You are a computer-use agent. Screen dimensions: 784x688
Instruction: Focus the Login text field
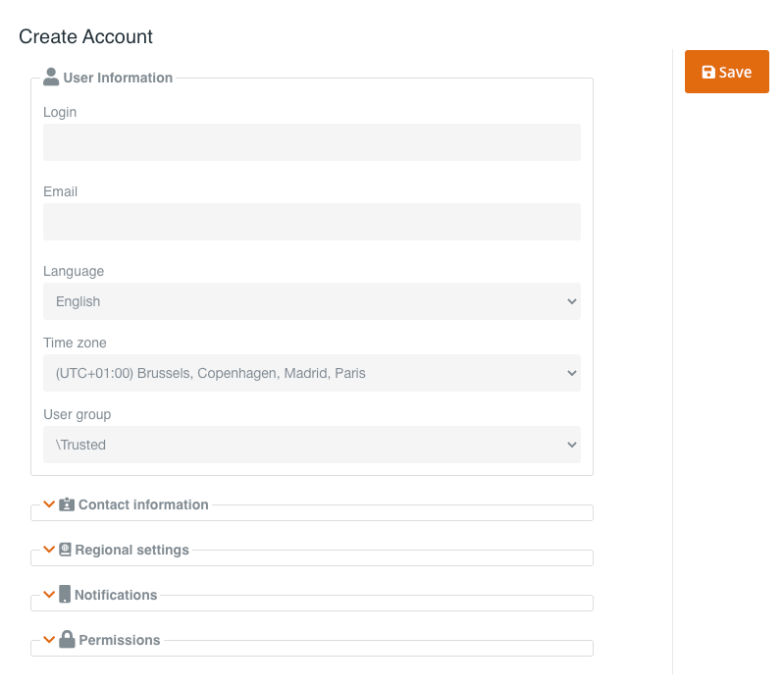[311, 142]
